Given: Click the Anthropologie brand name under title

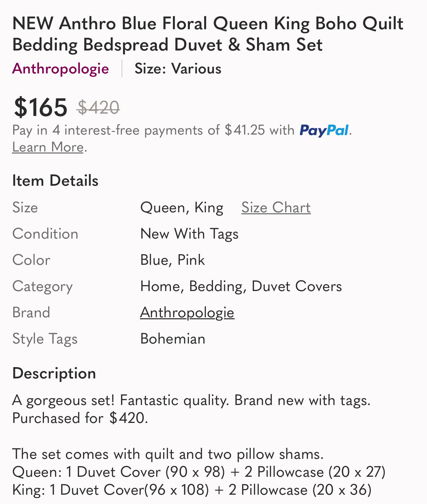Looking at the screenshot, I should point(61,69).
